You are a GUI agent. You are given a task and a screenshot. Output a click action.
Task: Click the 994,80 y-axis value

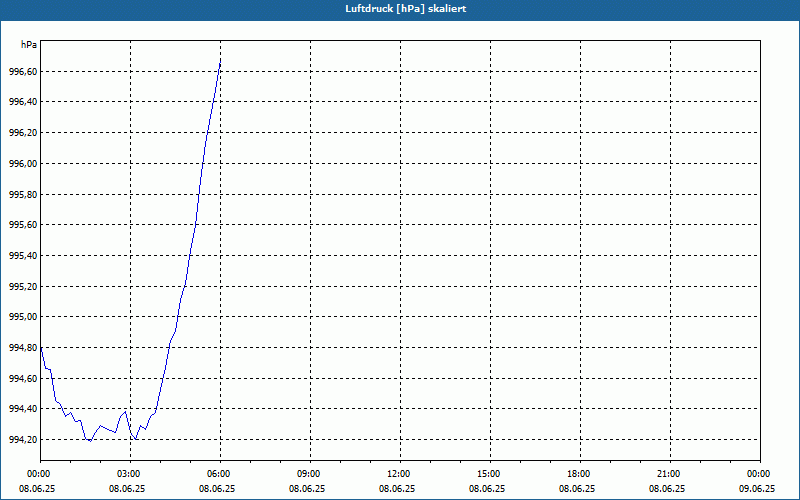(x=23, y=348)
